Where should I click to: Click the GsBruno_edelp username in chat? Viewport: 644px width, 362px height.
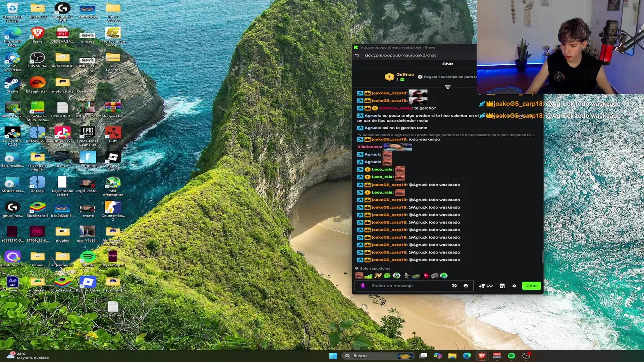click(x=395, y=108)
